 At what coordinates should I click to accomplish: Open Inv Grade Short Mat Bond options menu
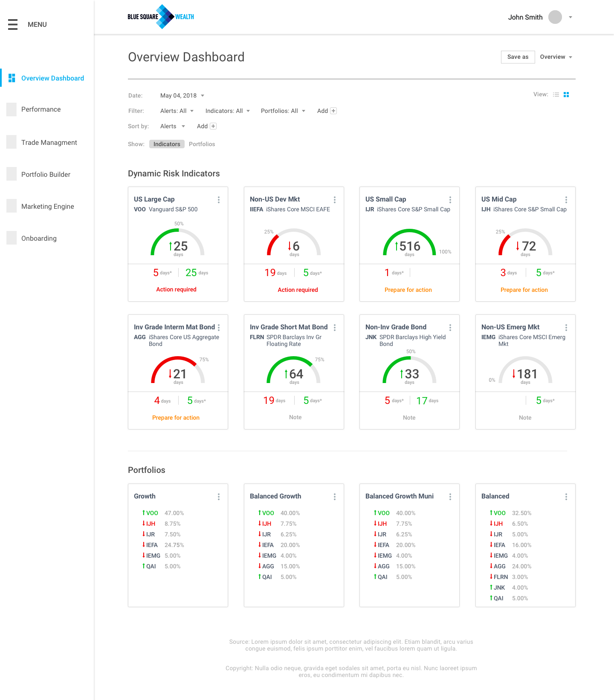(x=335, y=328)
